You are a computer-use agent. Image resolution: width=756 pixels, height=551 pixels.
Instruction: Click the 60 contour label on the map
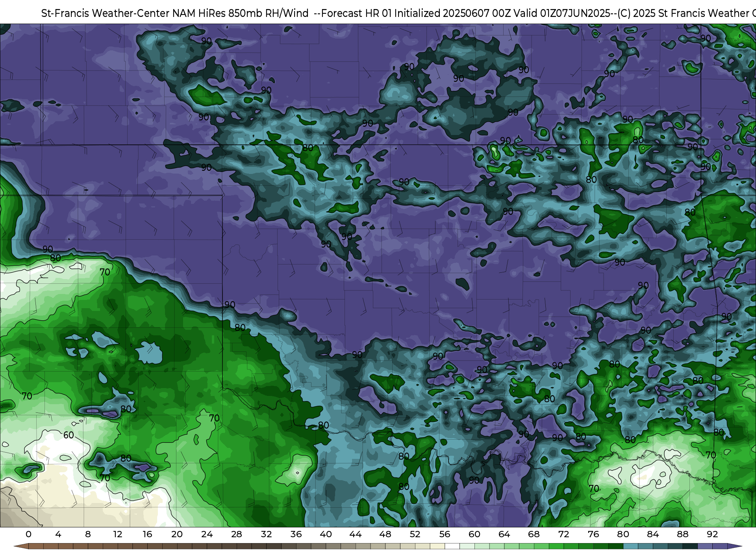point(69,435)
